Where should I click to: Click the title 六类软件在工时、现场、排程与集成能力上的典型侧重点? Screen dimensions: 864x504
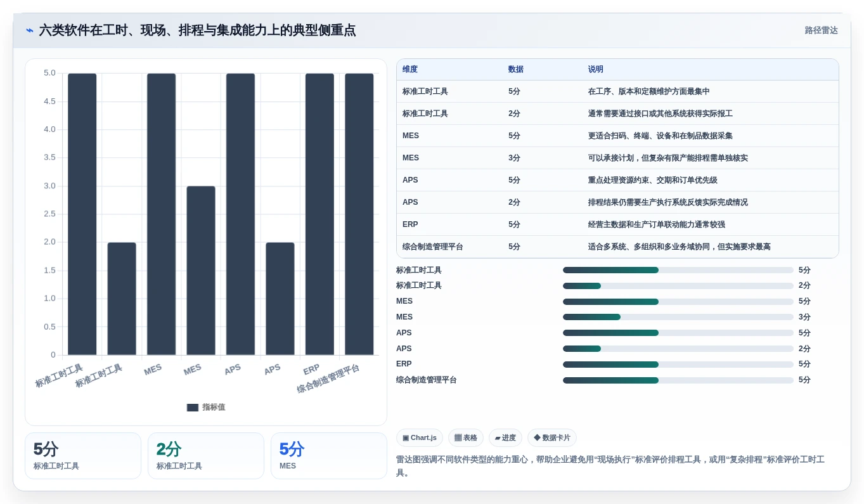197,30
